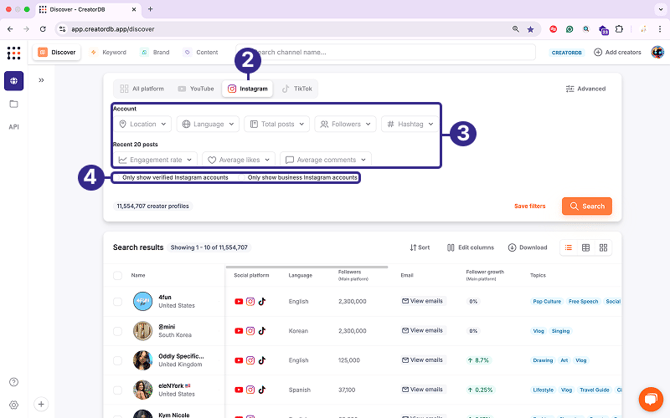The width and height of the screenshot is (670, 418).
Task: Select the TikTok platform tab
Action: point(297,88)
